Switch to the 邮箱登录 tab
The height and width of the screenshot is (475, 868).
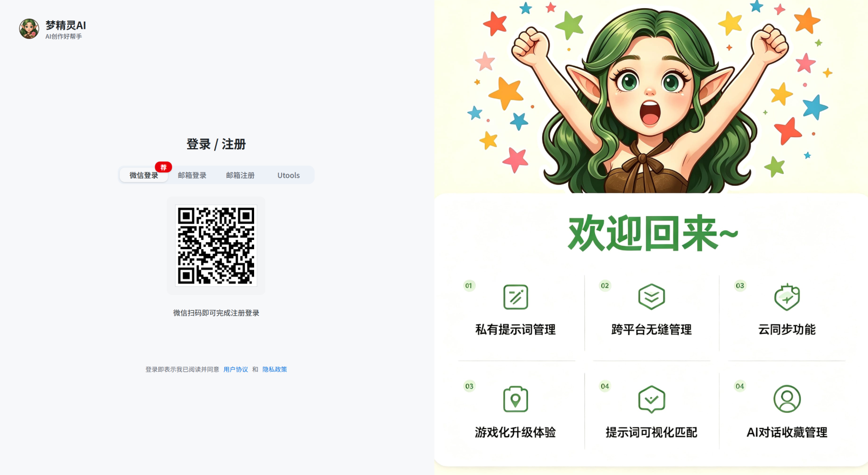coord(192,175)
